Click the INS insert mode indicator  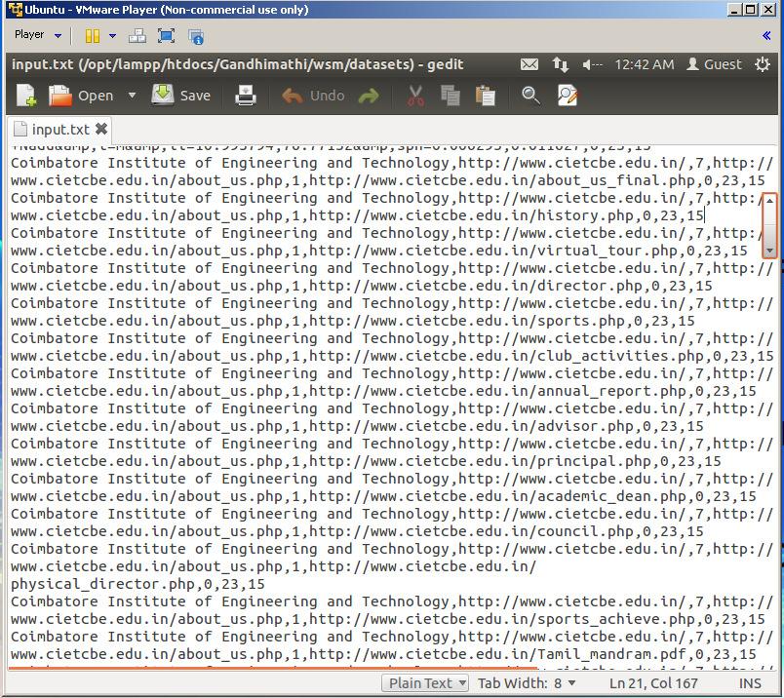tap(750, 683)
